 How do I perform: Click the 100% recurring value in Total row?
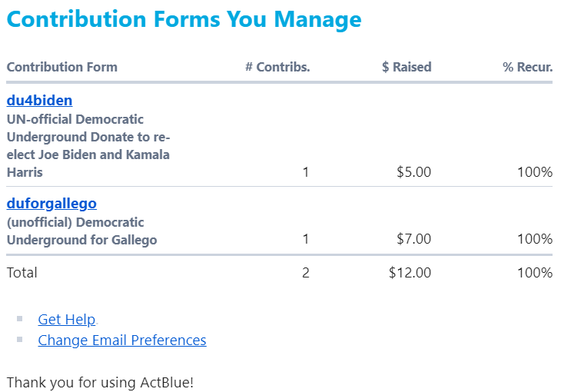[x=535, y=272]
